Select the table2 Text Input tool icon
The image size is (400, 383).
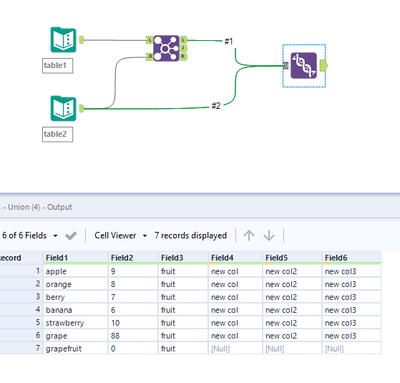pyautogui.click(x=63, y=108)
